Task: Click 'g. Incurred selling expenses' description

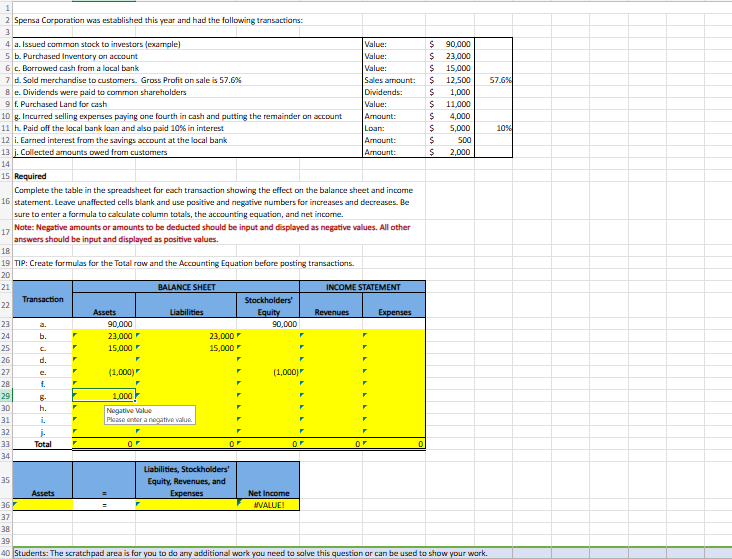Action: [178, 116]
